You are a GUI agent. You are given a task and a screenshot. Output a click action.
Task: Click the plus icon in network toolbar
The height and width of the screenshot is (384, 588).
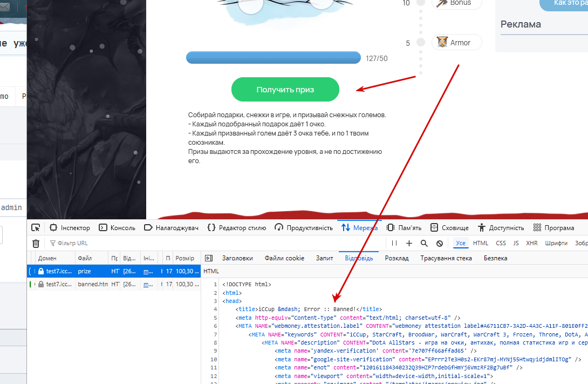[x=409, y=243]
